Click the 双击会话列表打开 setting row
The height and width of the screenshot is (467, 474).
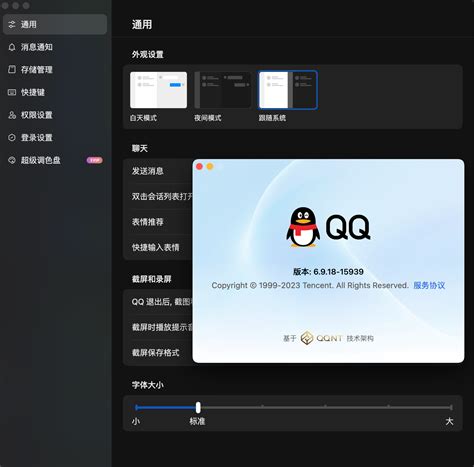pyautogui.click(x=158, y=196)
